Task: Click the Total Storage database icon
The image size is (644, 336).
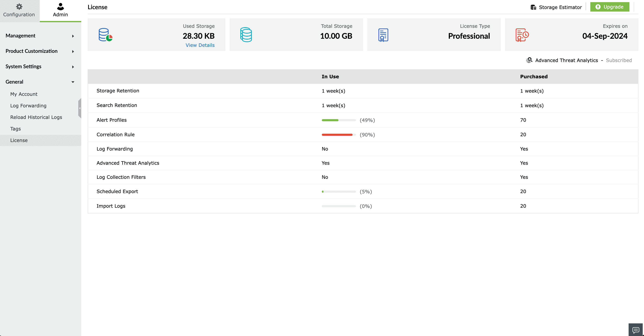Action: (246, 35)
